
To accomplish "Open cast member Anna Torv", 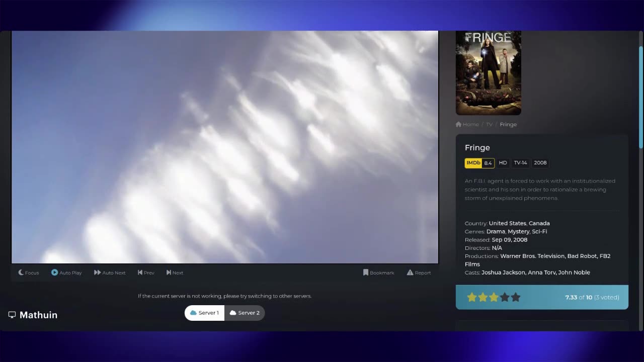I will [x=541, y=273].
